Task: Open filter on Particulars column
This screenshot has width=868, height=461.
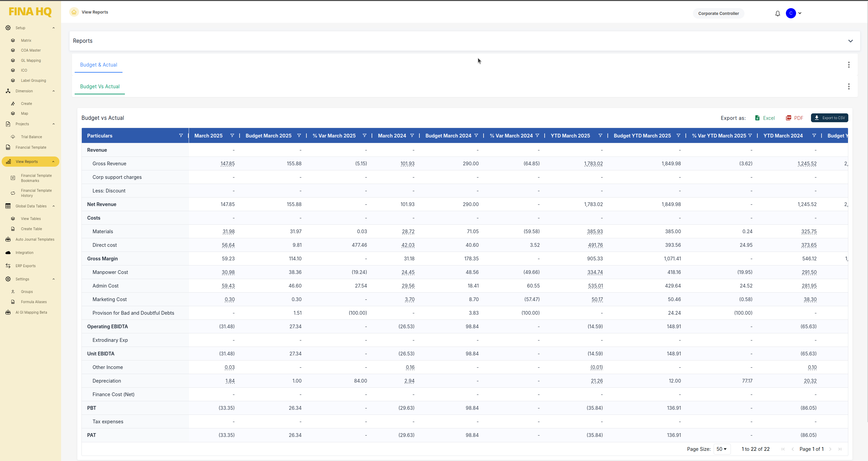Action: coord(181,135)
